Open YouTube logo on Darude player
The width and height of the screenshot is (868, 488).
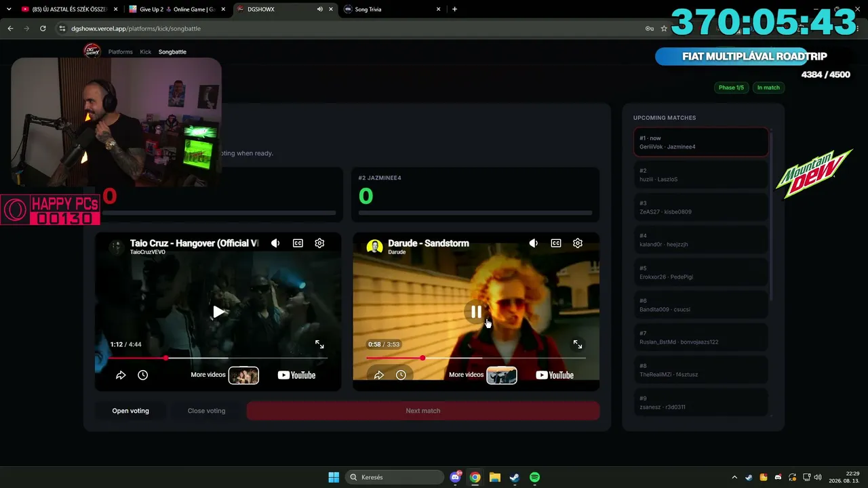click(x=555, y=375)
